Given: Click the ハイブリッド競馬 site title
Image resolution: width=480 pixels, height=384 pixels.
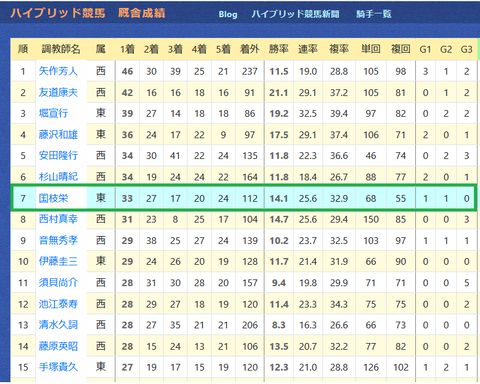Looking at the screenshot, I should point(58,13).
